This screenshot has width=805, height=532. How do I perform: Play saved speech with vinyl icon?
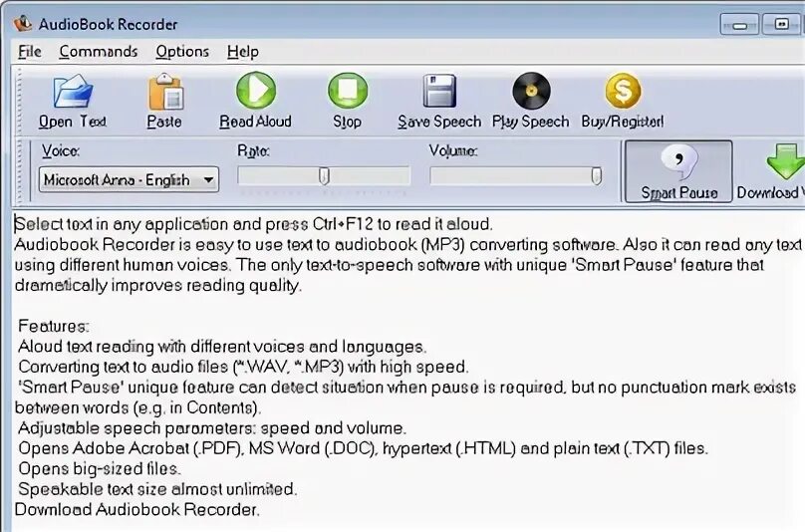pos(531,91)
